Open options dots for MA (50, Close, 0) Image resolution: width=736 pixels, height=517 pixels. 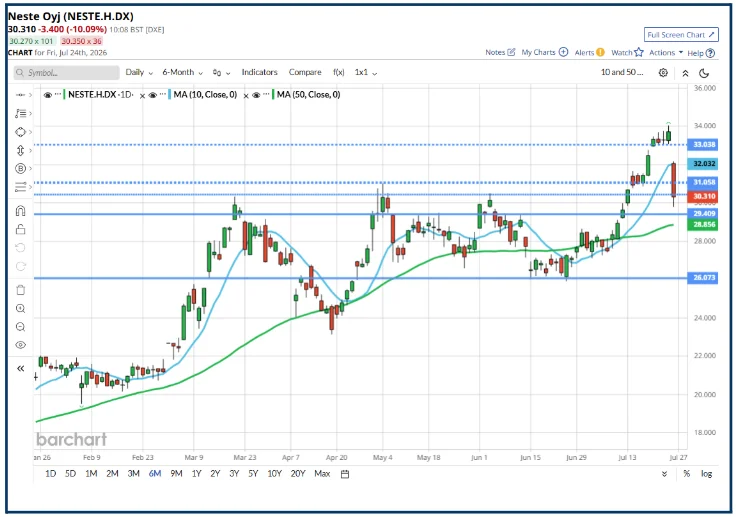tap(266, 94)
